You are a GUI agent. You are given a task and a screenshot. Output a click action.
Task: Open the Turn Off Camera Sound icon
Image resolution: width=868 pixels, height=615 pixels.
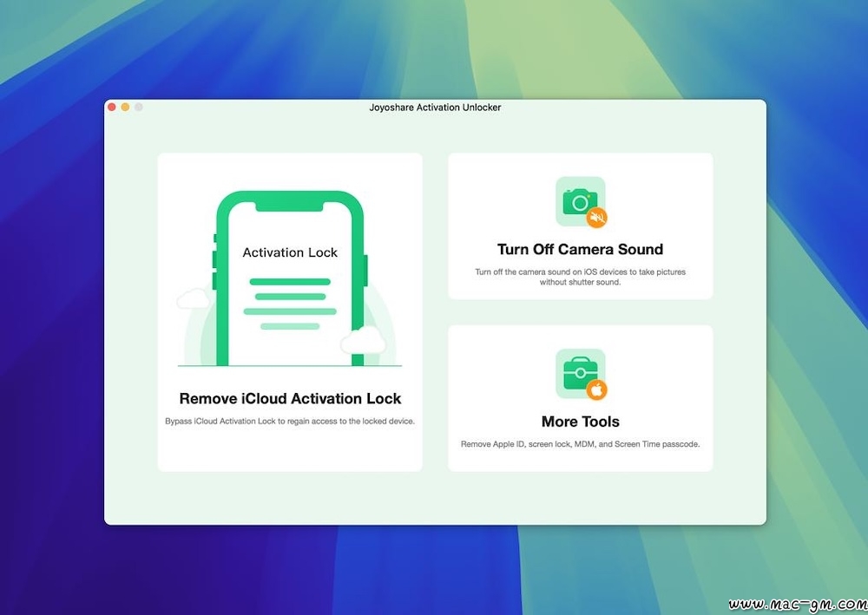point(581,202)
